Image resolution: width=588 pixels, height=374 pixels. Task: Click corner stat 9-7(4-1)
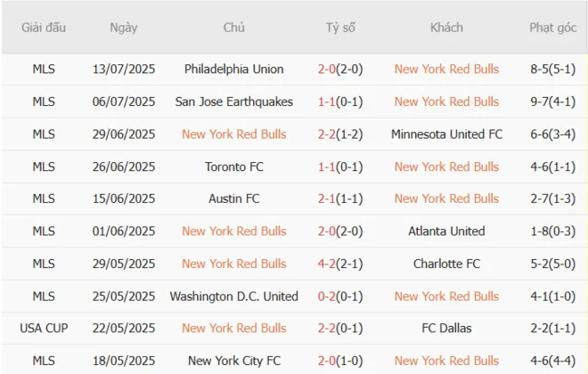[x=553, y=101]
